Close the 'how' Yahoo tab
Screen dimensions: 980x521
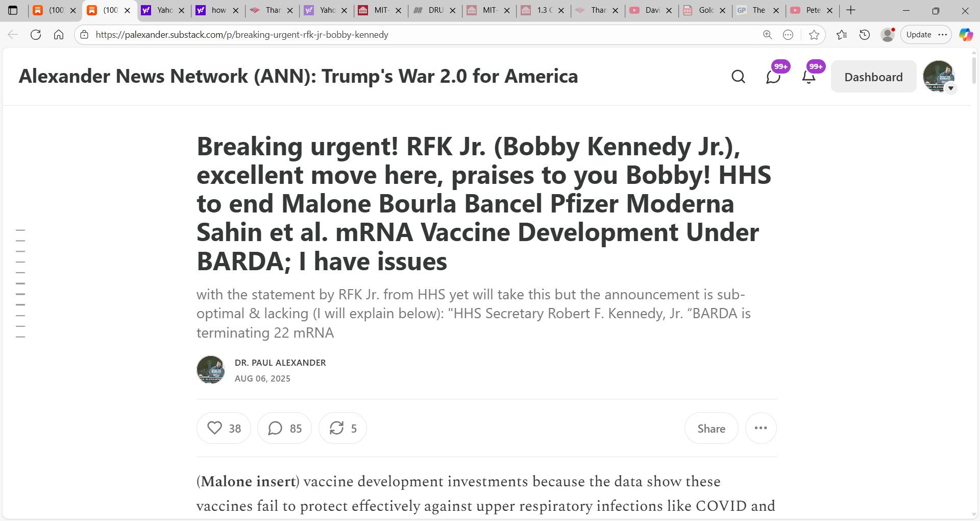coord(236,10)
